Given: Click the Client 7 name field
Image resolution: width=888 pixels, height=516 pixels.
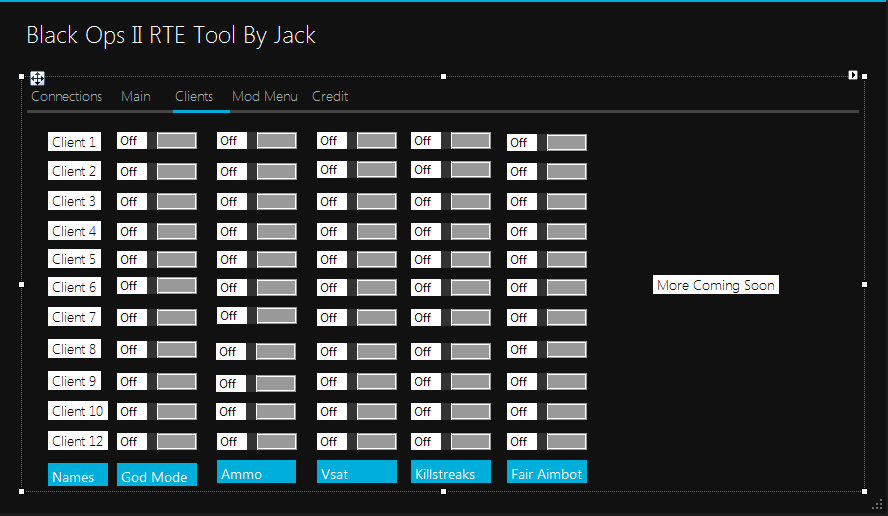Looking at the screenshot, I should point(74,317).
